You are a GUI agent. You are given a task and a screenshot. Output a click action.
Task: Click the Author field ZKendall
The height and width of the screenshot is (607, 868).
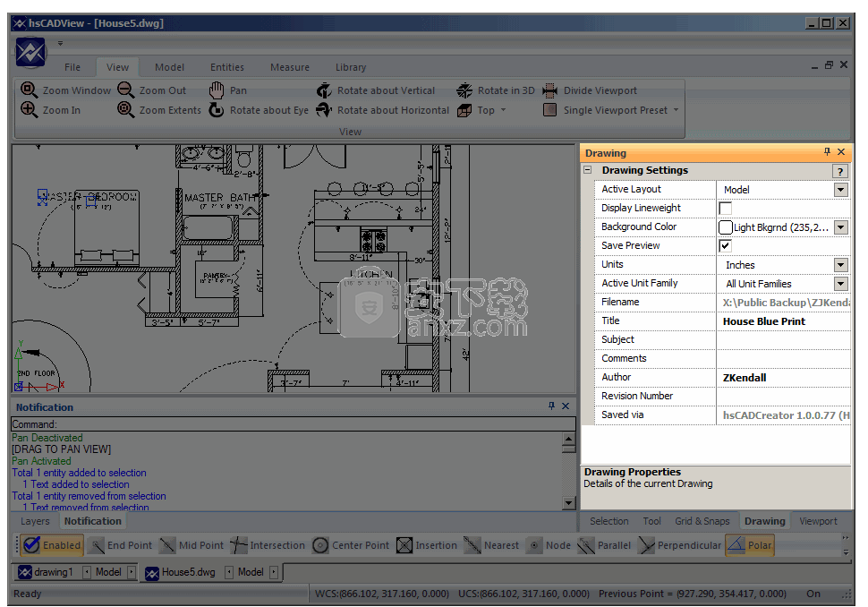pyautogui.click(x=783, y=378)
